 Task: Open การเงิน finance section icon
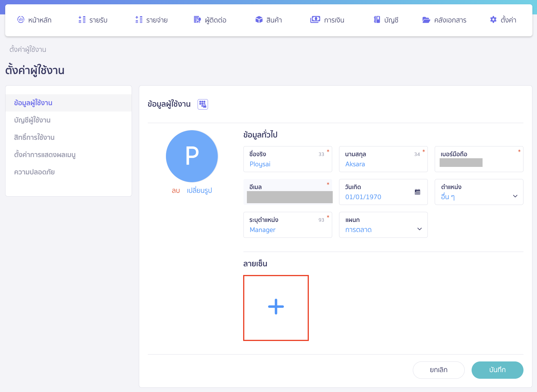pos(315,20)
